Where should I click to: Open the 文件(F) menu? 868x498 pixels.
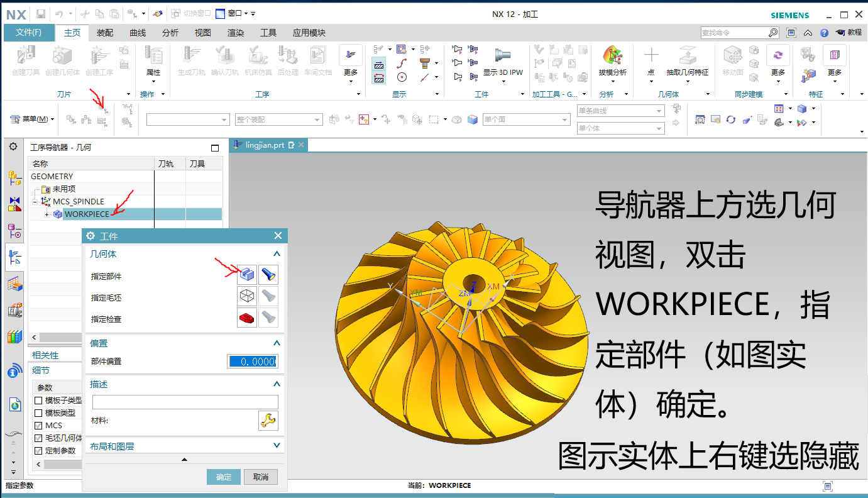click(x=29, y=33)
